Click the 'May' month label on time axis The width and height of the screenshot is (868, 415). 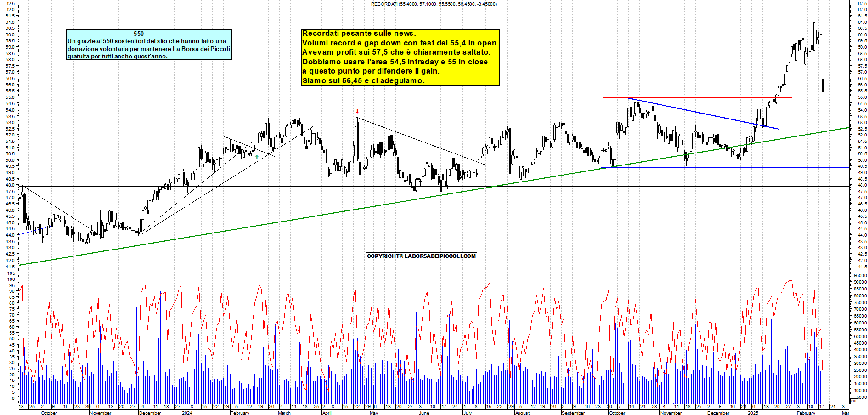click(x=374, y=413)
